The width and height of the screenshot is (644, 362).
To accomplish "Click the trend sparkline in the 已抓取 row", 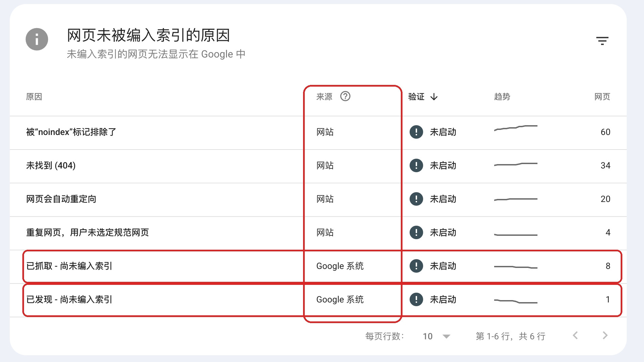I will click(x=516, y=267).
